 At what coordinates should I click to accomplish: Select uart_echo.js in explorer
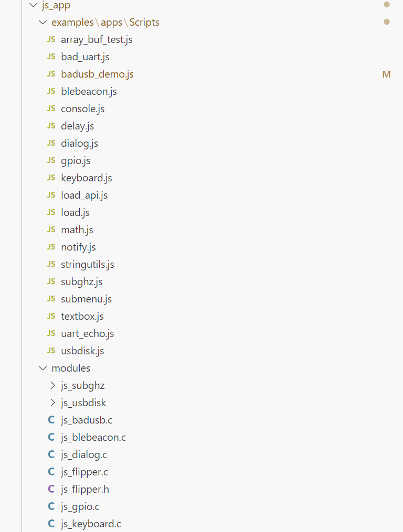click(88, 334)
